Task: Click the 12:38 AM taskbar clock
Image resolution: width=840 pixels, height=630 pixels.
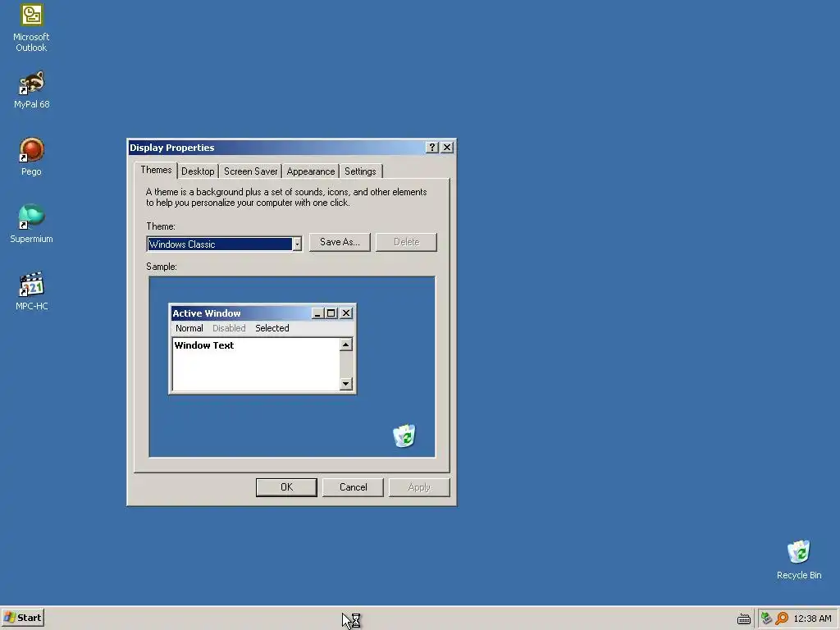Action: coord(812,619)
